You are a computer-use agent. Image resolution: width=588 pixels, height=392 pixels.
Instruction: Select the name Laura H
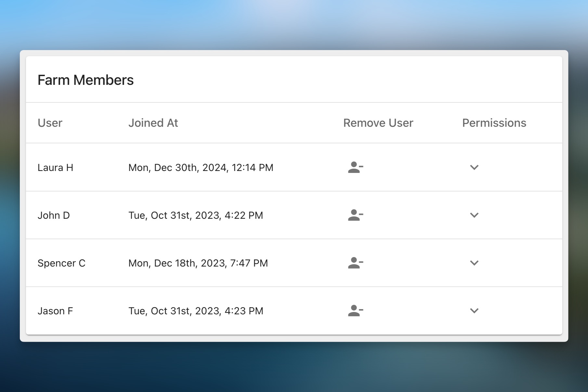[56, 167]
